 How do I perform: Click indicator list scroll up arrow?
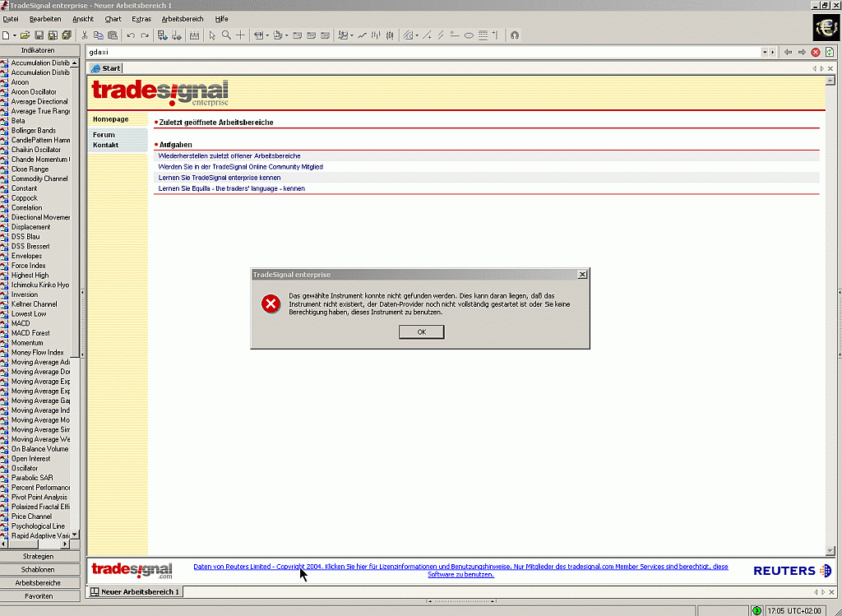click(x=75, y=63)
